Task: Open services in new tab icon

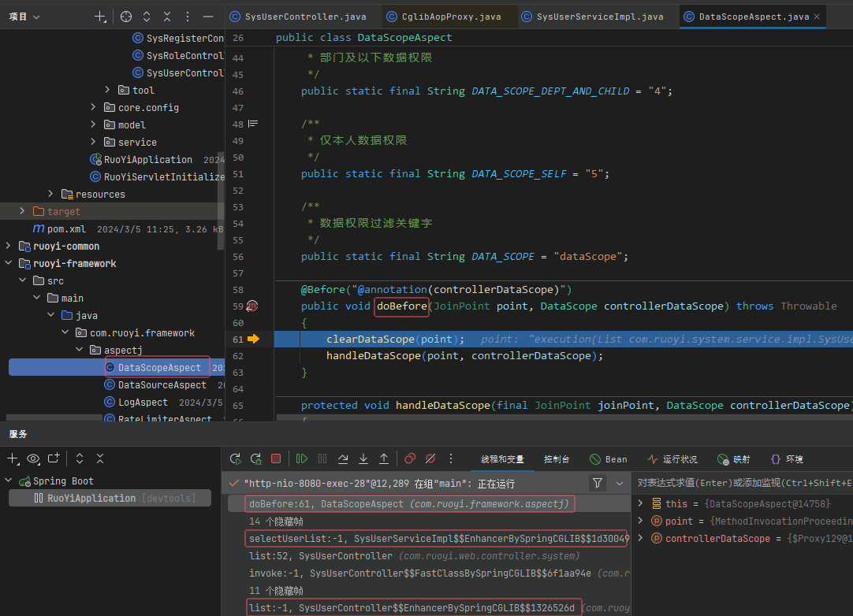Action: pyautogui.click(x=54, y=458)
